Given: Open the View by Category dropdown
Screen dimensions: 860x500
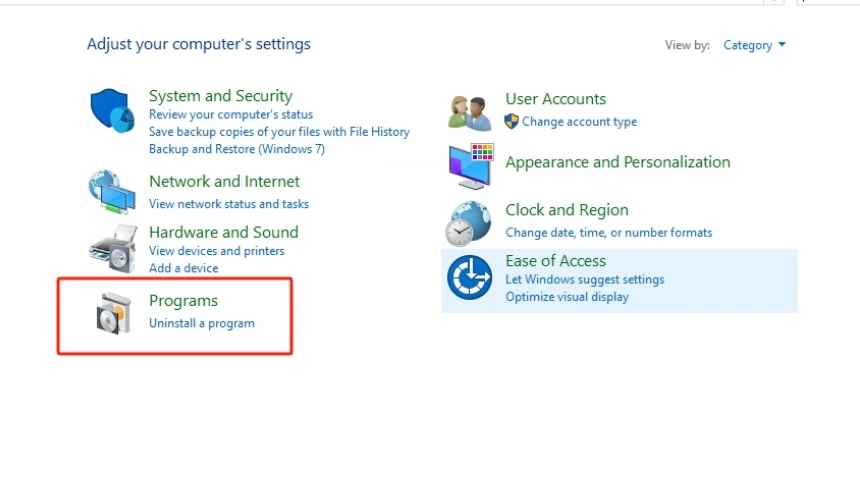Looking at the screenshot, I should [x=754, y=45].
